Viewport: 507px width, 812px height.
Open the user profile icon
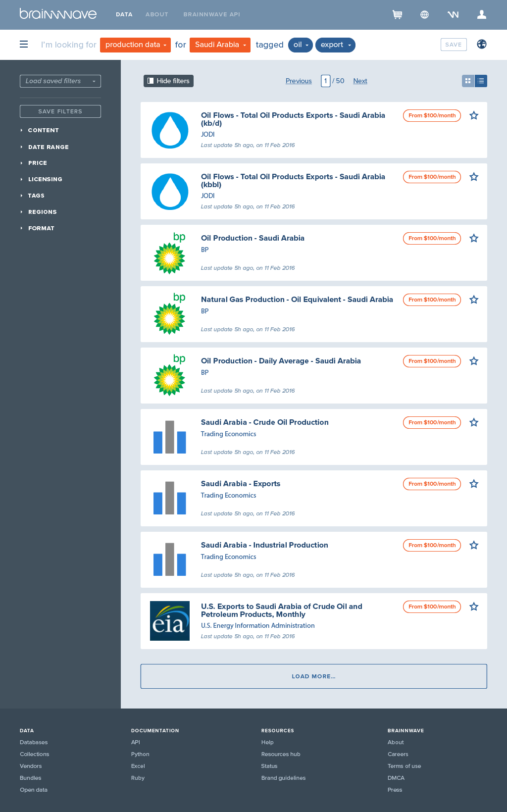coord(481,14)
